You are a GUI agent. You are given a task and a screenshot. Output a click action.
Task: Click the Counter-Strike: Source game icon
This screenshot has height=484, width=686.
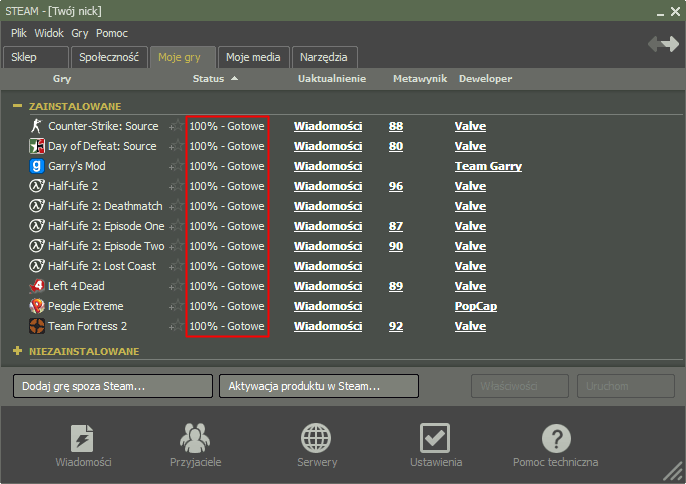(x=37, y=126)
